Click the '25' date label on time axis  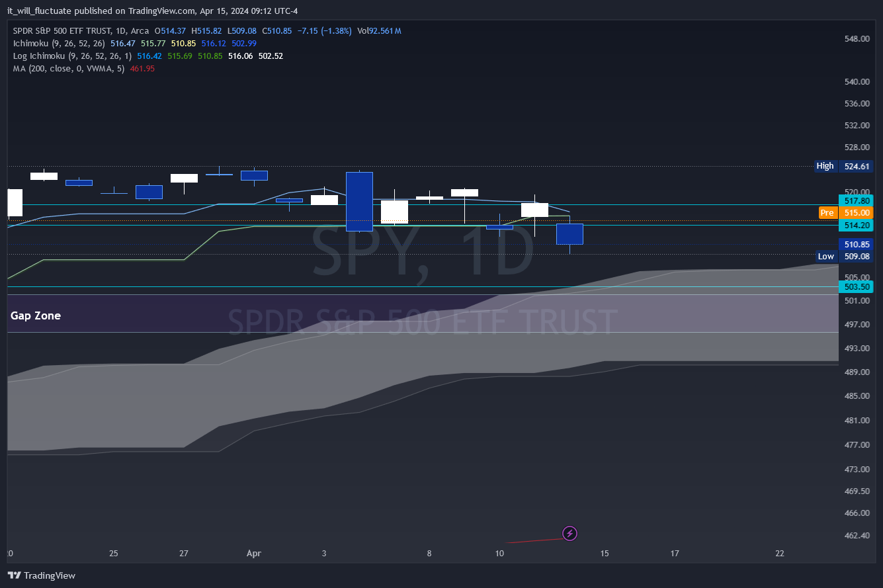(x=114, y=554)
